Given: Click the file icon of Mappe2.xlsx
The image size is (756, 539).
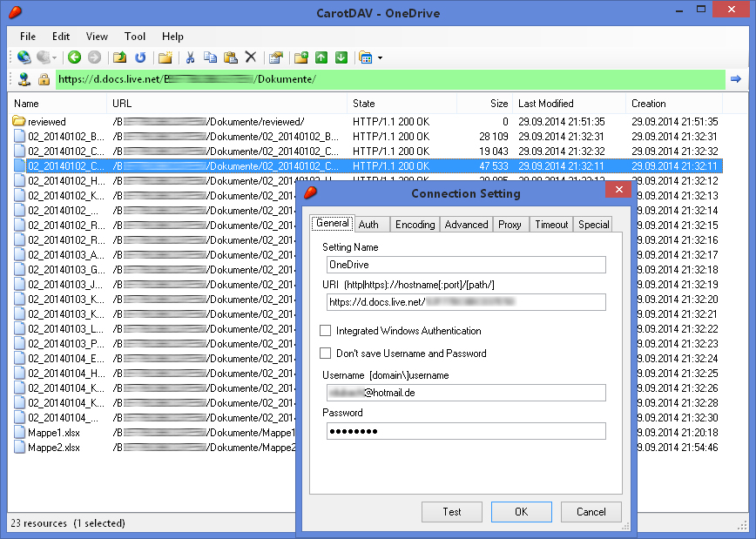Looking at the screenshot, I should point(19,448).
